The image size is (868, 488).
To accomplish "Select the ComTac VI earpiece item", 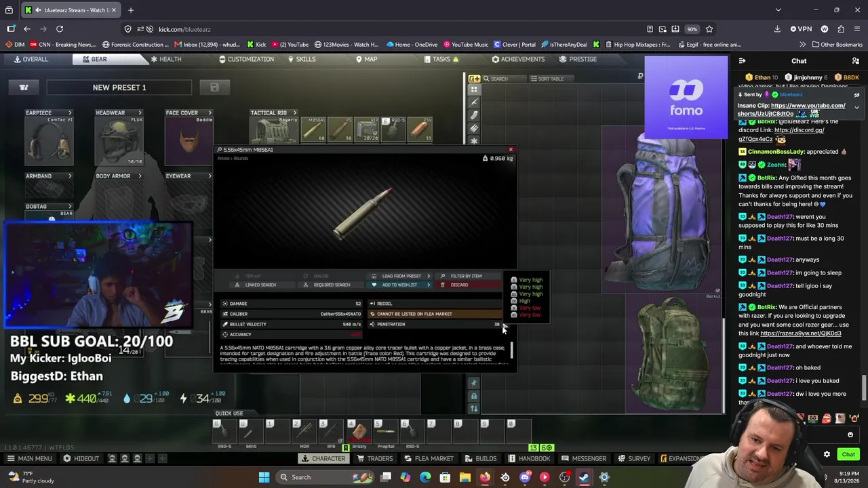I will click(x=49, y=141).
